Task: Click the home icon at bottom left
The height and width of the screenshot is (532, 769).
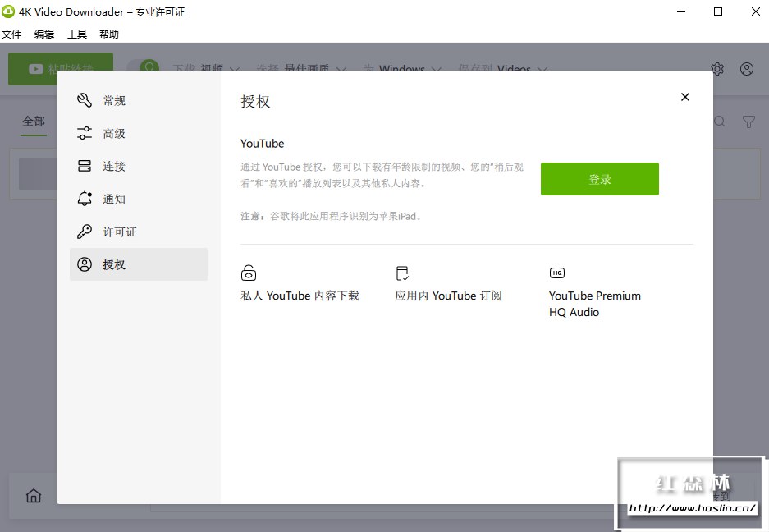Action: point(34,495)
